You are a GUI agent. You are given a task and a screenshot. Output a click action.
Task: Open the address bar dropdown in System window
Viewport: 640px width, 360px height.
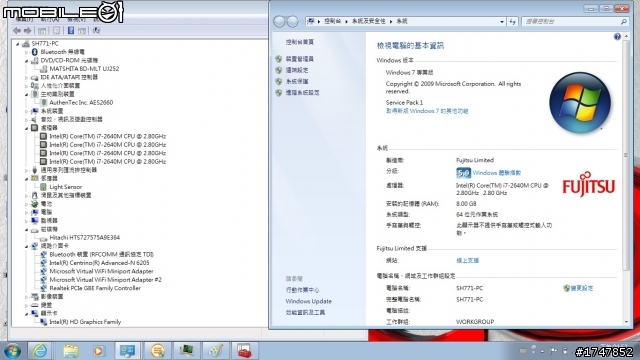pos(502,22)
